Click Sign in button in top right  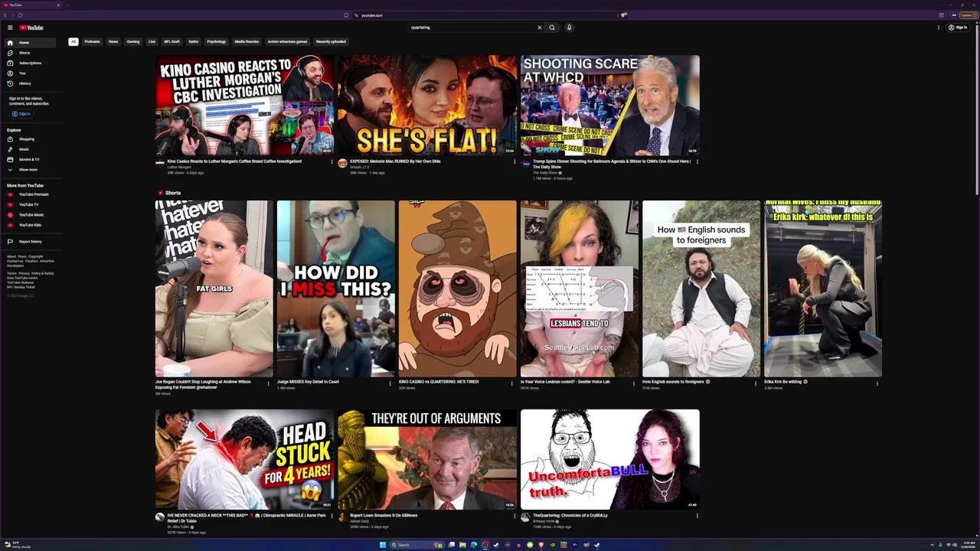pyautogui.click(x=957, y=28)
